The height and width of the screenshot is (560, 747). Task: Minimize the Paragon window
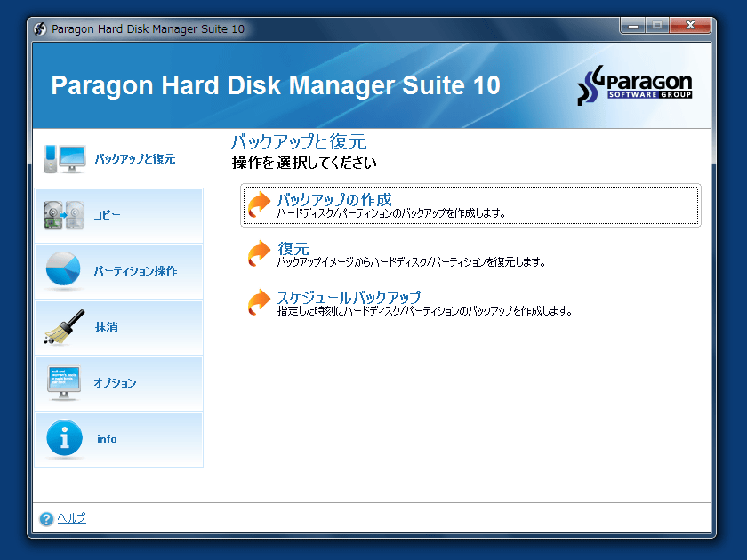pos(632,26)
